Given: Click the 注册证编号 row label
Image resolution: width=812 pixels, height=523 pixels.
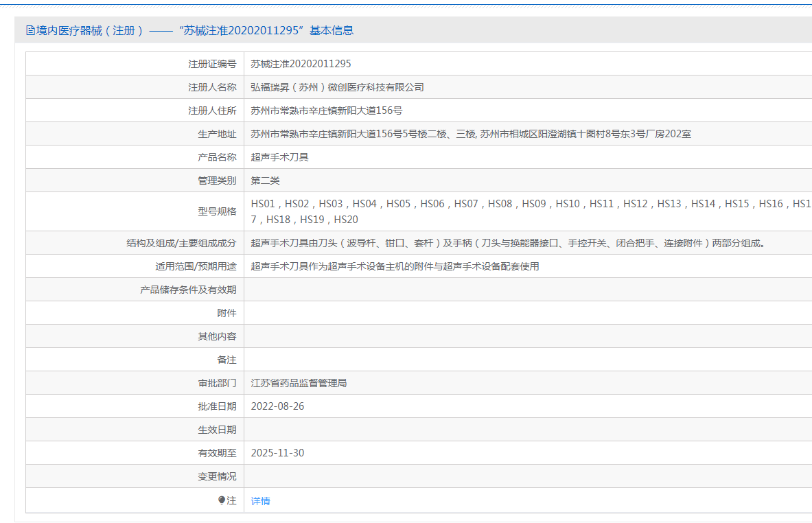Looking at the screenshot, I should [x=212, y=64].
